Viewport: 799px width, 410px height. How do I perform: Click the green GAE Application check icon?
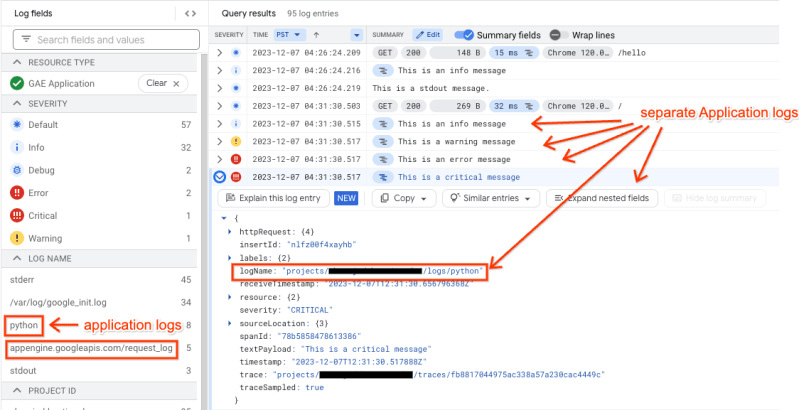pos(17,84)
